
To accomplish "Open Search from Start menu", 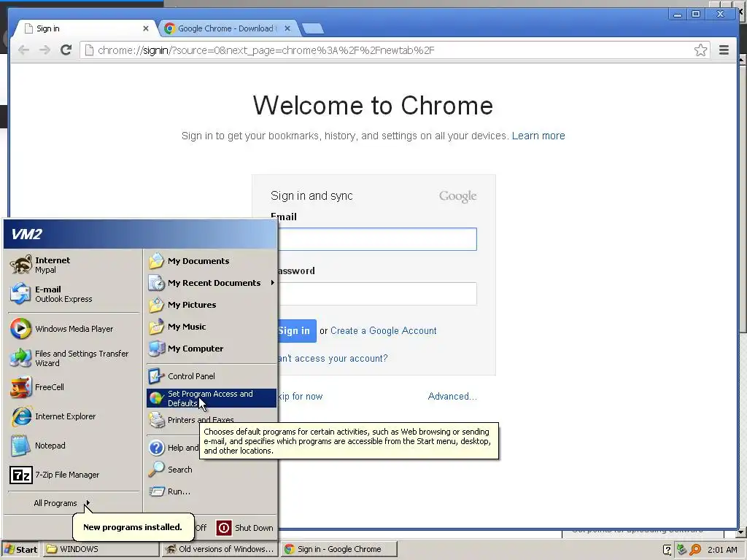I will [211, 470].
